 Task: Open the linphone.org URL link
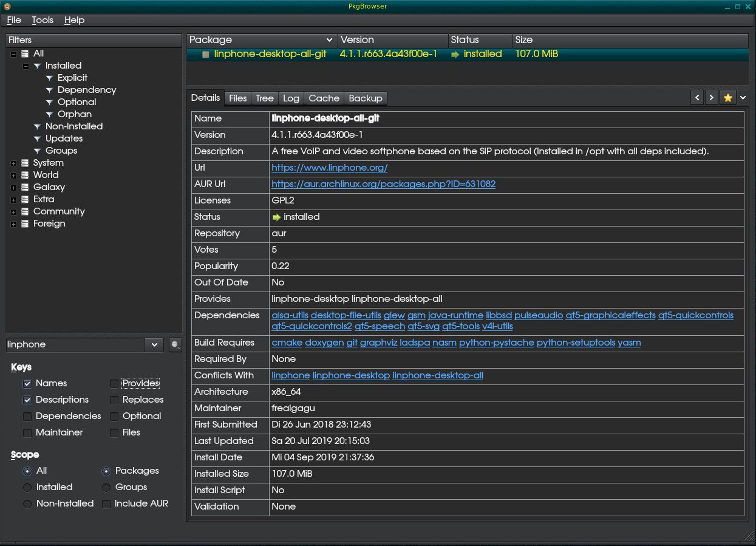click(x=329, y=168)
